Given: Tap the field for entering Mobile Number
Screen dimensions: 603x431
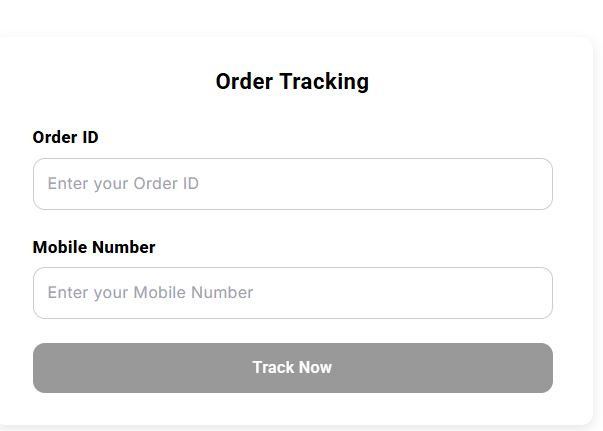Looking at the screenshot, I should pos(292,293).
